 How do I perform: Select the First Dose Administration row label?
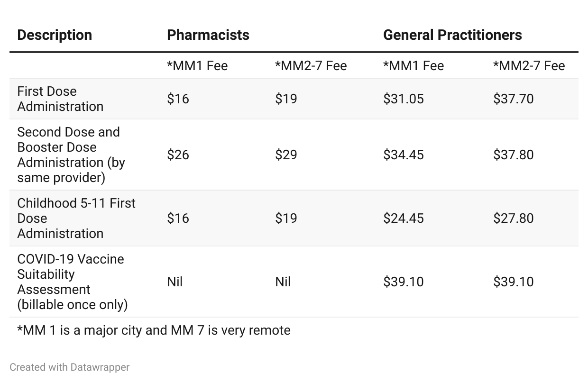60,99
